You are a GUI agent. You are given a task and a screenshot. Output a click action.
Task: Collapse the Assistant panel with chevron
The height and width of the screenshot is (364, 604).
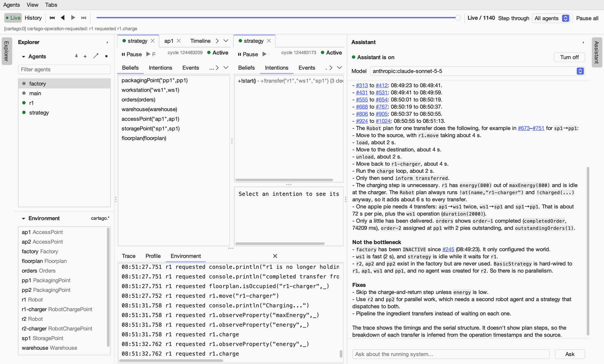(x=583, y=42)
